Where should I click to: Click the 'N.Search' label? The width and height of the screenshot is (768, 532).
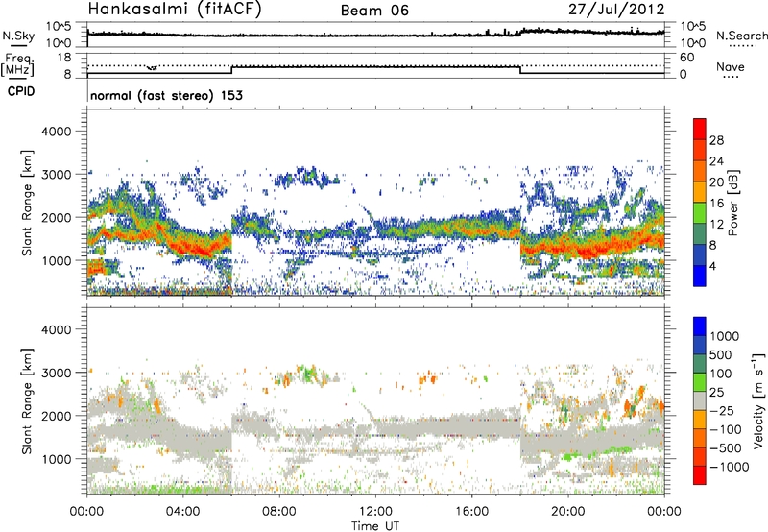point(741,36)
